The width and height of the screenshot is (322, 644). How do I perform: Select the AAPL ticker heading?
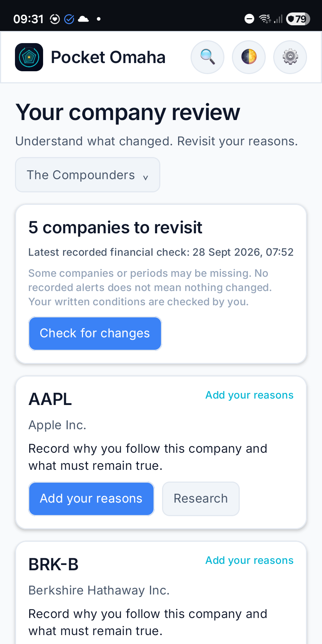(50, 399)
